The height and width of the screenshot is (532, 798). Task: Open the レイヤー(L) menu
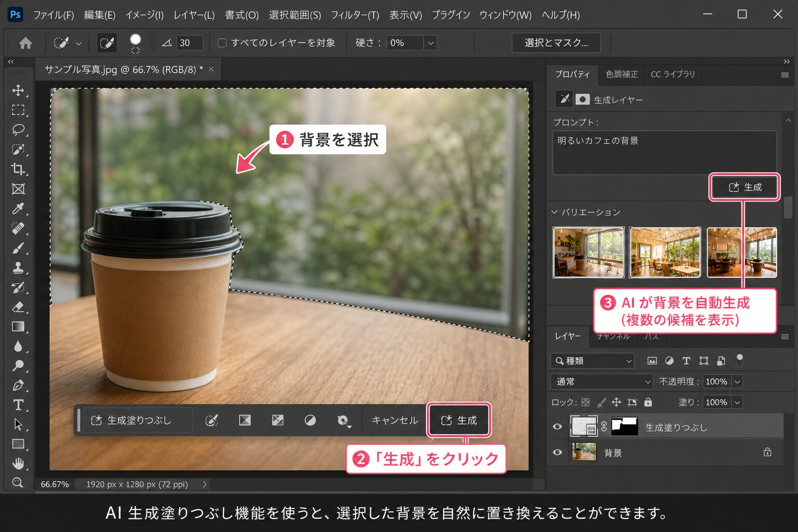194,15
